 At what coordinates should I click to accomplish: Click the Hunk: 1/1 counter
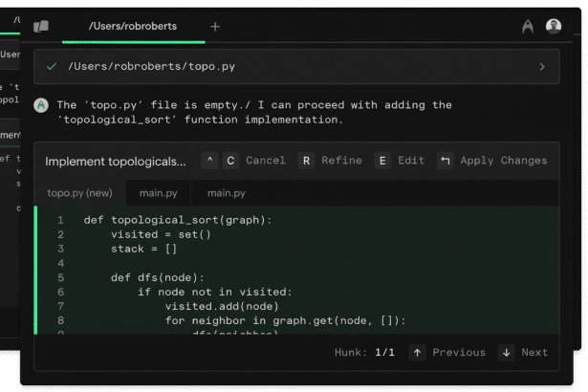click(364, 353)
